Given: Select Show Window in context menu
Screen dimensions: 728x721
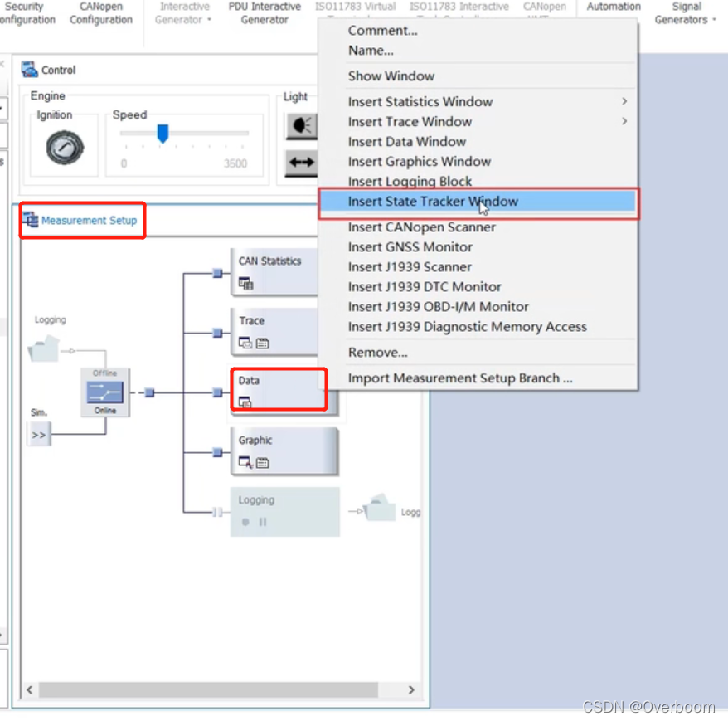Looking at the screenshot, I should click(478, 76).
